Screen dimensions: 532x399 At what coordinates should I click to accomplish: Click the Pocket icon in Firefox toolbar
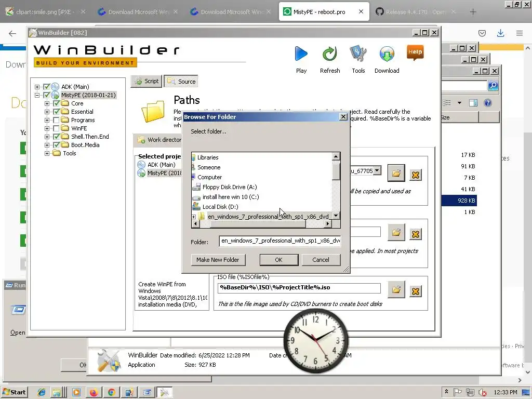tap(482, 33)
